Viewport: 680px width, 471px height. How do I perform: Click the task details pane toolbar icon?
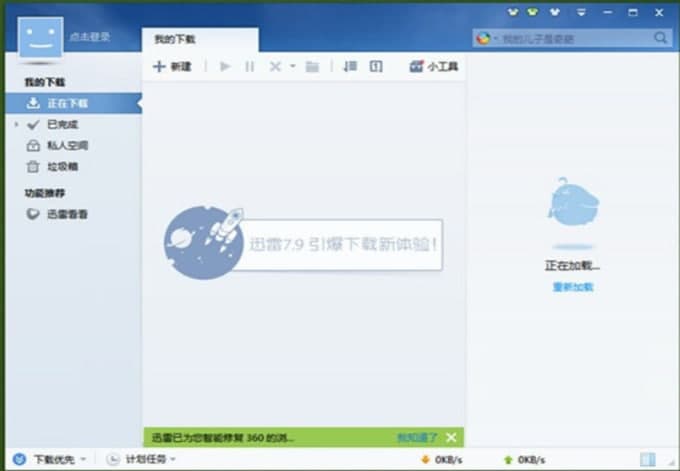(x=376, y=66)
